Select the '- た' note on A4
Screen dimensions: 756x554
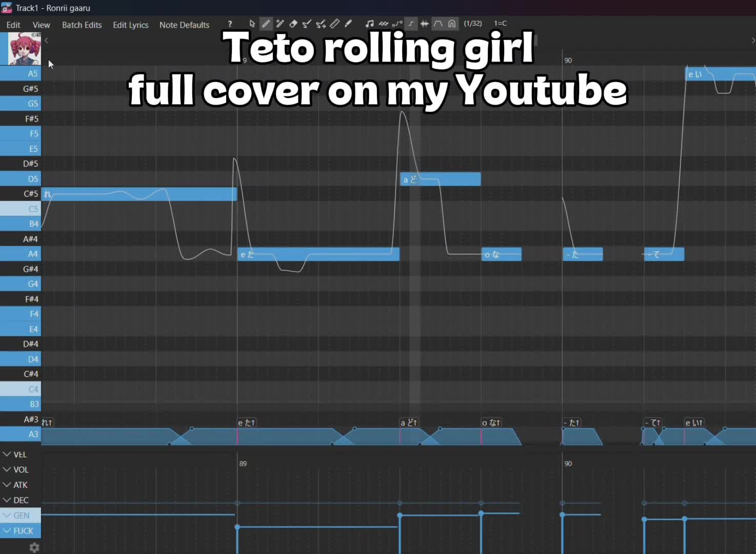pos(583,254)
